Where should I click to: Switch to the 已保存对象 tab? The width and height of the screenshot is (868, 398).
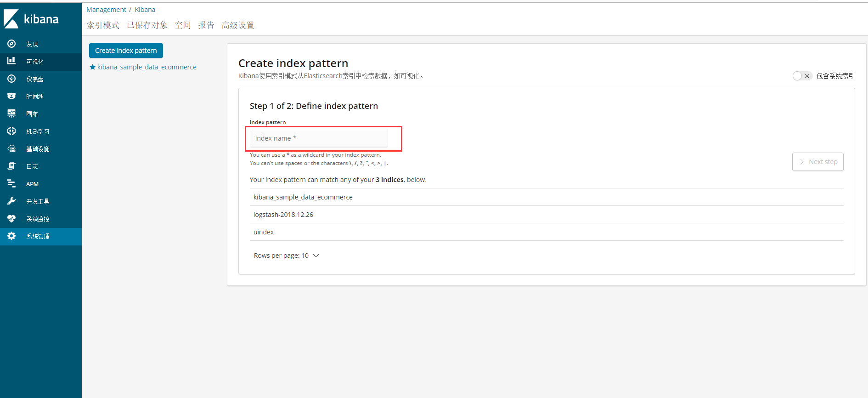click(x=147, y=25)
